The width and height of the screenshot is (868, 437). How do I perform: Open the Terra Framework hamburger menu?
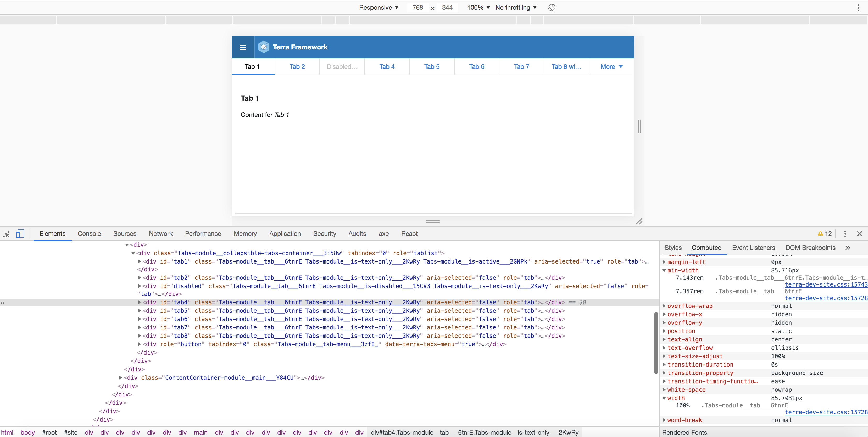point(243,47)
